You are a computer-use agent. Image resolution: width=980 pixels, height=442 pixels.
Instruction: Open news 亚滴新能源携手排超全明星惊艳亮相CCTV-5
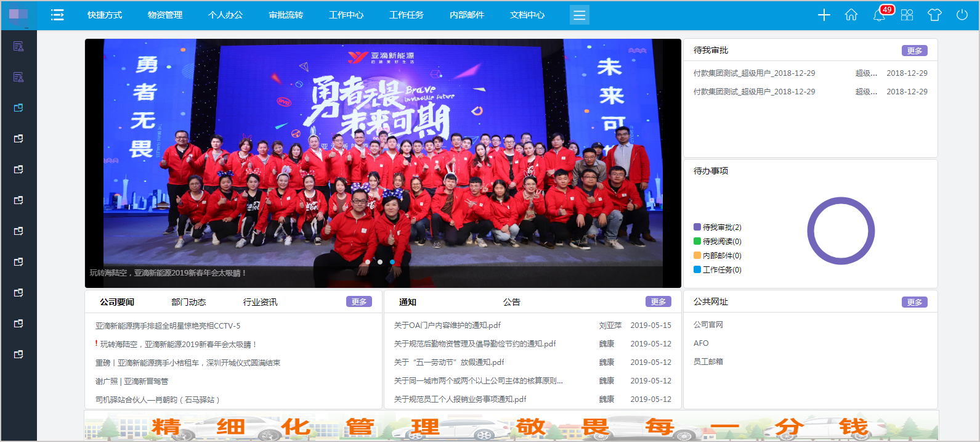click(168, 325)
